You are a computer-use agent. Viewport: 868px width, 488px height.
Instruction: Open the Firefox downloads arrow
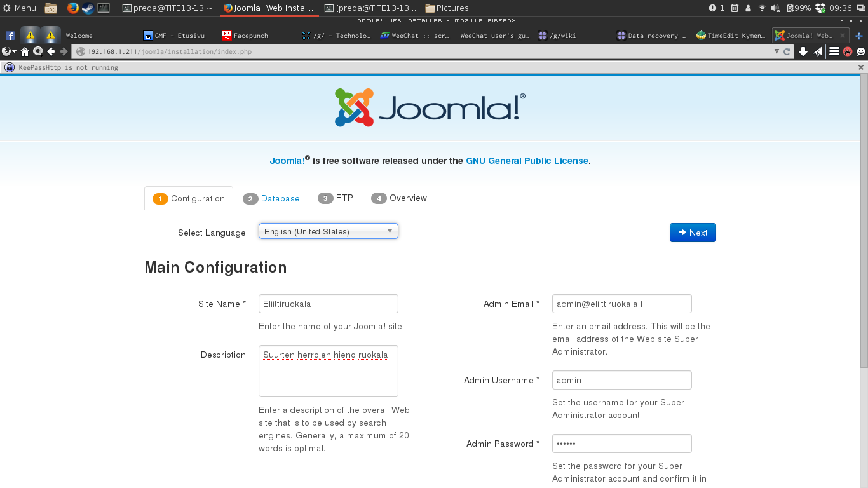(803, 51)
